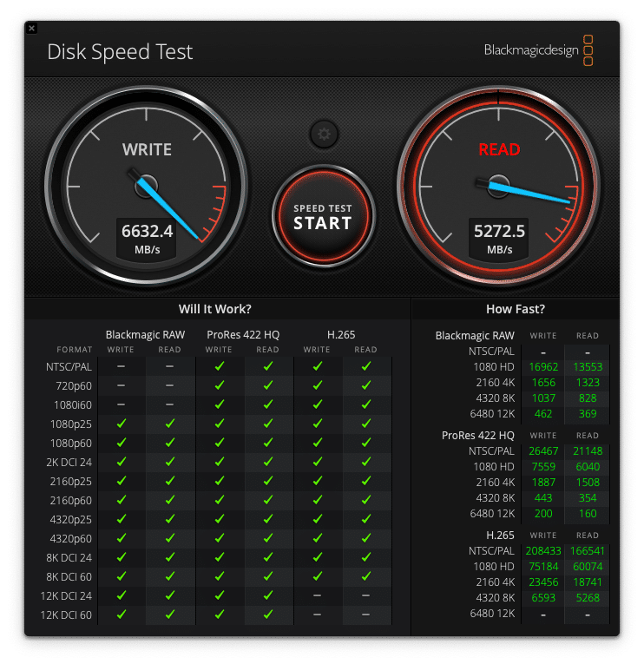Image resolution: width=644 pixels, height=664 pixels.
Task: Click Blackmagic RAW write checkmark for 12K DCI 24
Action: click(x=122, y=595)
